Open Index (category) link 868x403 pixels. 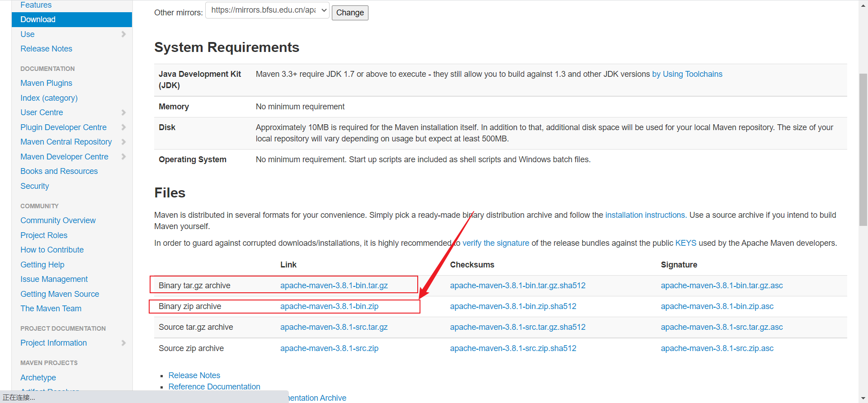[49, 98]
